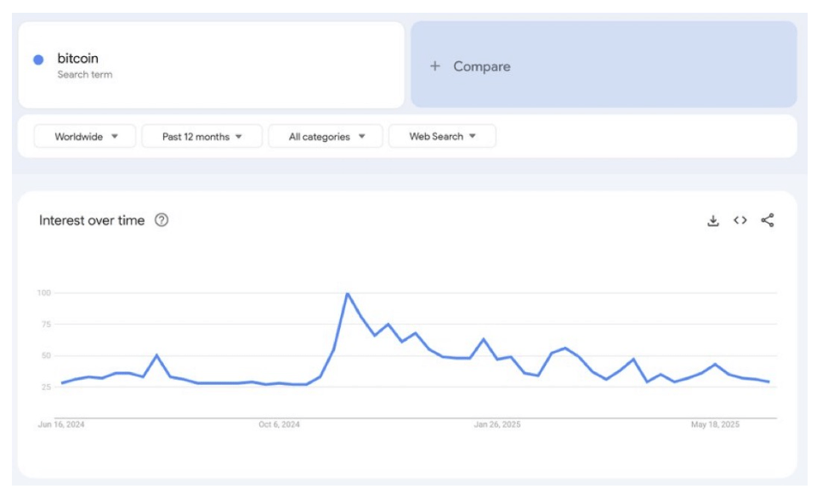Click the Search term subtitle under bitcoin
This screenshot has width=817, height=504.
(x=85, y=75)
